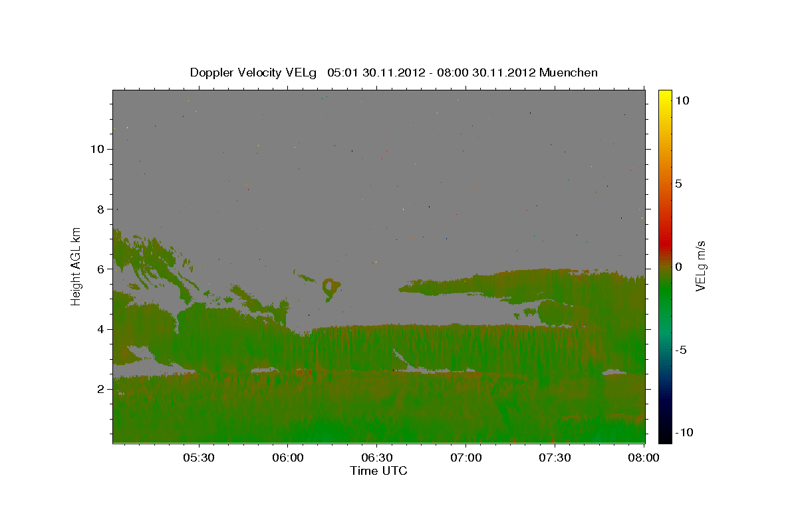Click the plot title 'Doppler Velocity VELg'
Viewport: 798px width, 532px height.
click(254, 72)
